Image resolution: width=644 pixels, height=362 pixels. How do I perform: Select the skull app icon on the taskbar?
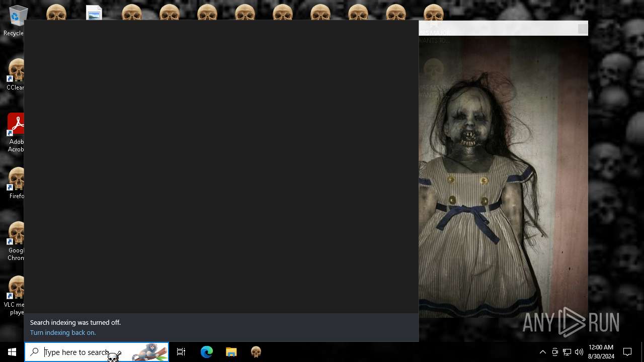pos(256,352)
